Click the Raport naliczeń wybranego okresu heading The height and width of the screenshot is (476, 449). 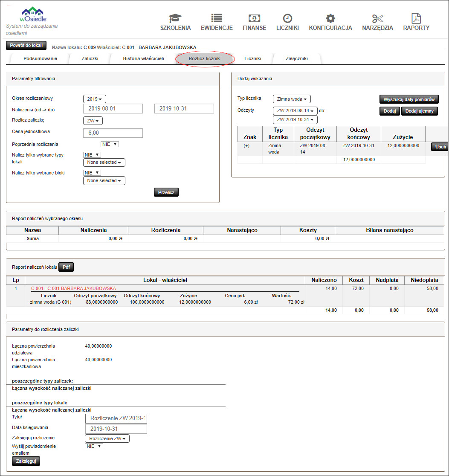point(47,218)
